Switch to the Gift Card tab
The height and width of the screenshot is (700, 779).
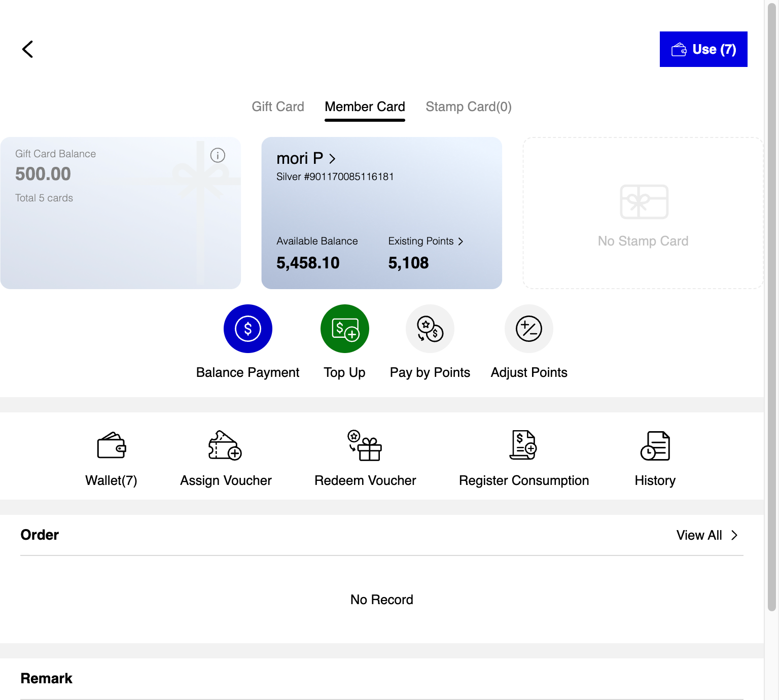point(278,107)
